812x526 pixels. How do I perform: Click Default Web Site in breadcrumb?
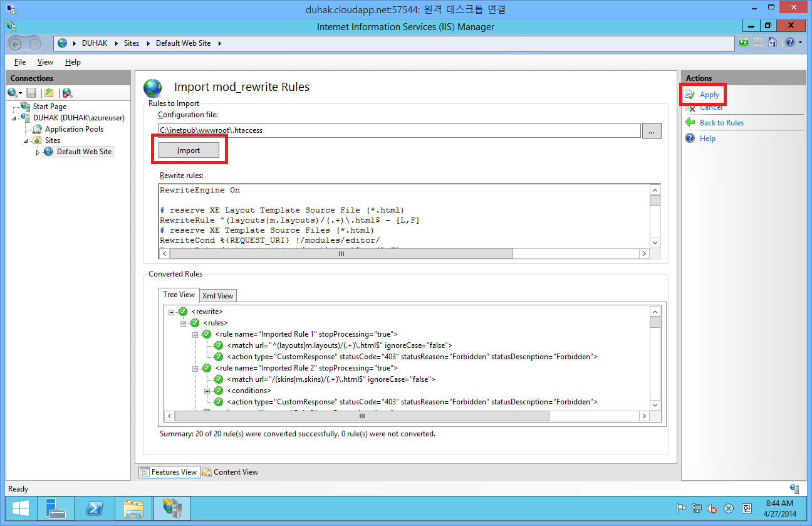(x=184, y=43)
